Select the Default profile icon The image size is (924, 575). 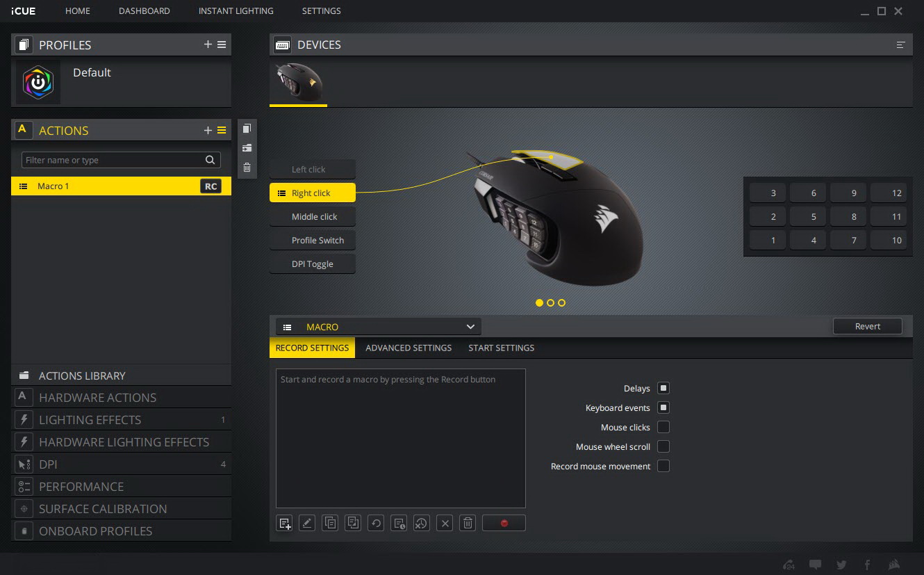click(x=38, y=83)
